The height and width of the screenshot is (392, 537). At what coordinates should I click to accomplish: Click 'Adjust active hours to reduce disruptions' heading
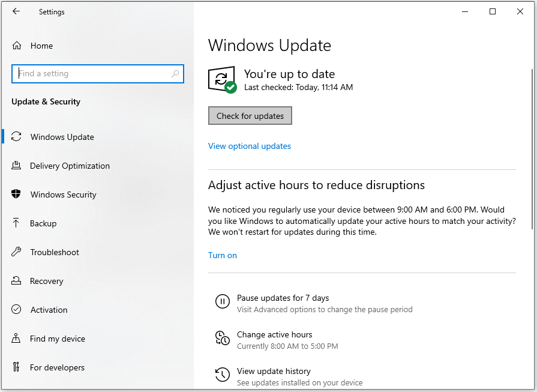click(316, 185)
